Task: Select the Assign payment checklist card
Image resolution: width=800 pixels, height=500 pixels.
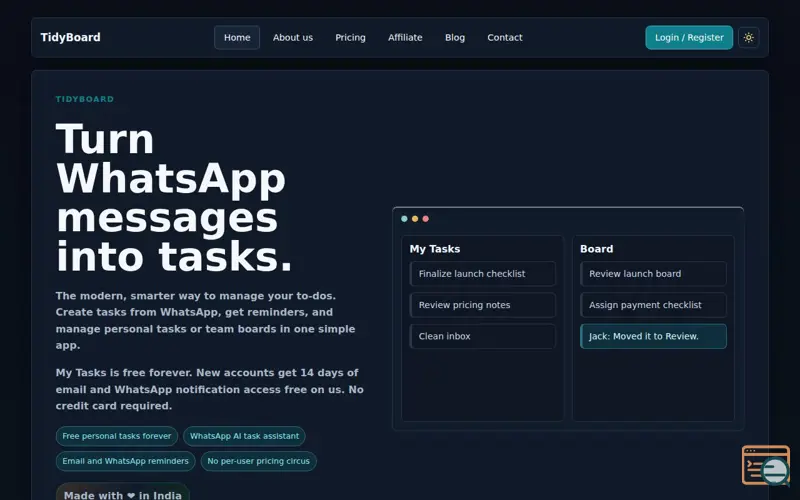Action: (653, 305)
